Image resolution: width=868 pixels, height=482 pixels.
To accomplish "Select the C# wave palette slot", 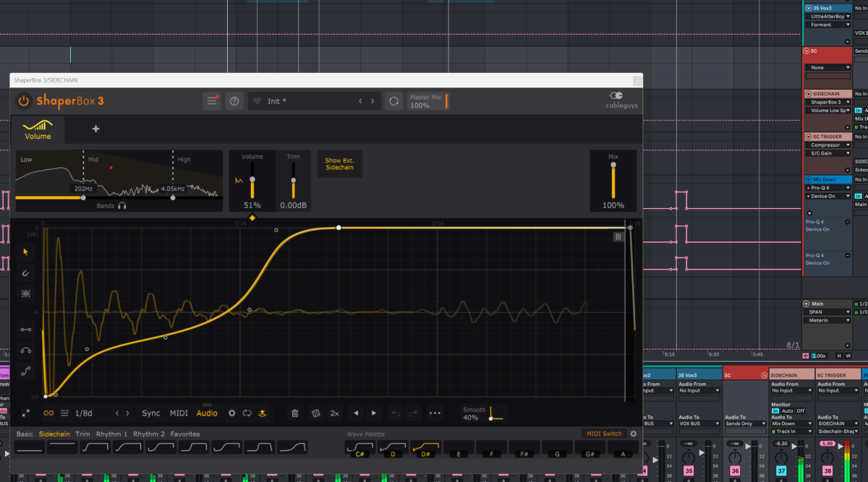I will click(x=359, y=449).
